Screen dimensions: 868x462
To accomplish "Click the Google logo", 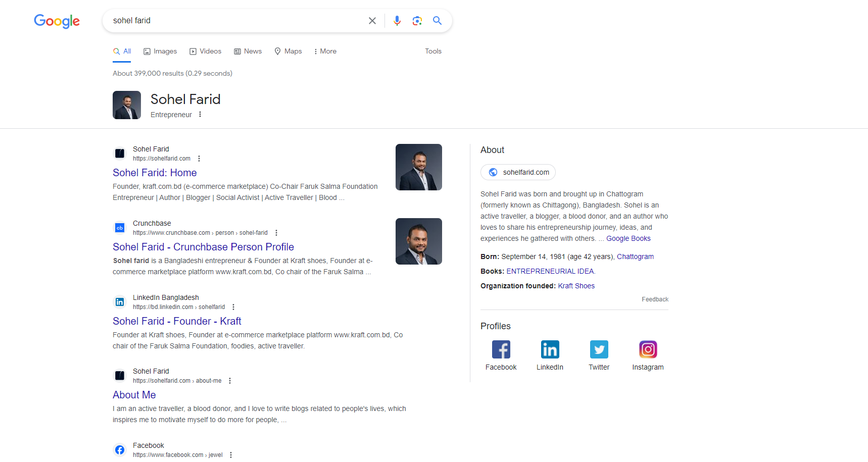I will click(x=57, y=21).
